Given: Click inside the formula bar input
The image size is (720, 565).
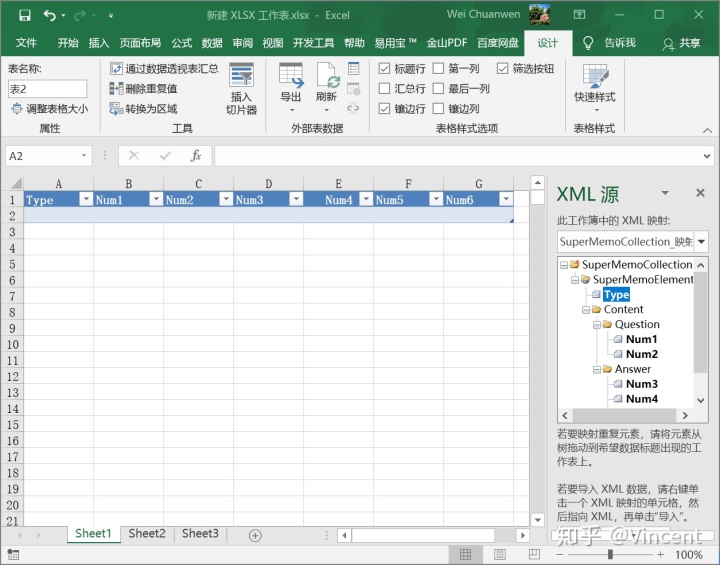Looking at the screenshot, I should pos(457,156).
